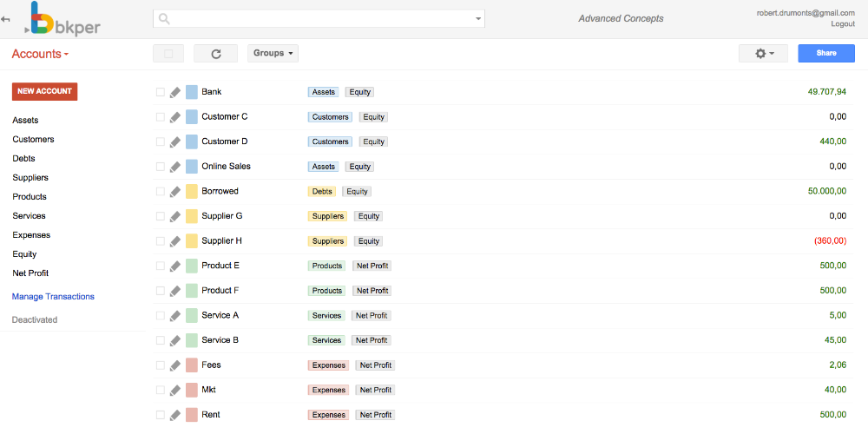Click the Debts tag on Borrowed row

(322, 191)
